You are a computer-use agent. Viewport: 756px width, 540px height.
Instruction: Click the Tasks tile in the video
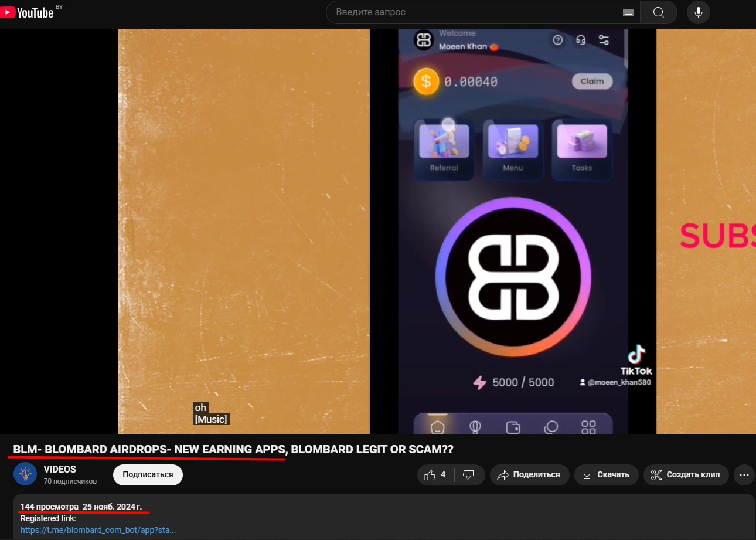tap(582, 150)
